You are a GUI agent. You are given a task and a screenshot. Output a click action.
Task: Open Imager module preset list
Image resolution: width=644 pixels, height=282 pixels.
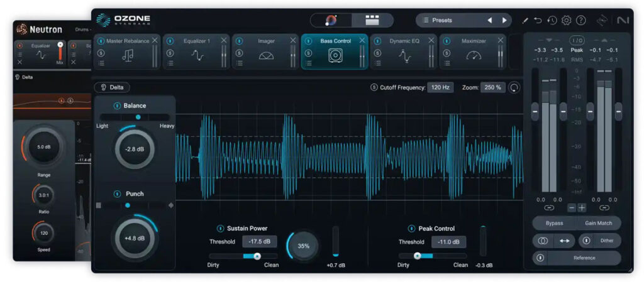click(x=240, y=63)
